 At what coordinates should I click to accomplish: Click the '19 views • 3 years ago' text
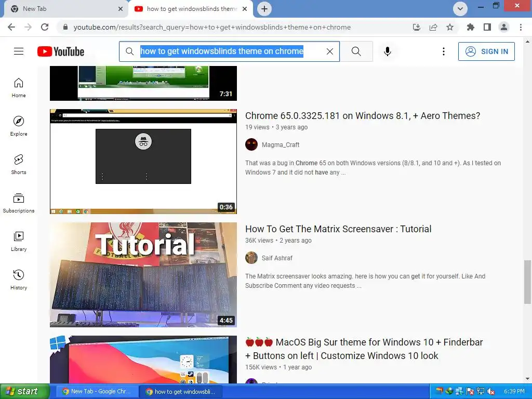[276, 127]
